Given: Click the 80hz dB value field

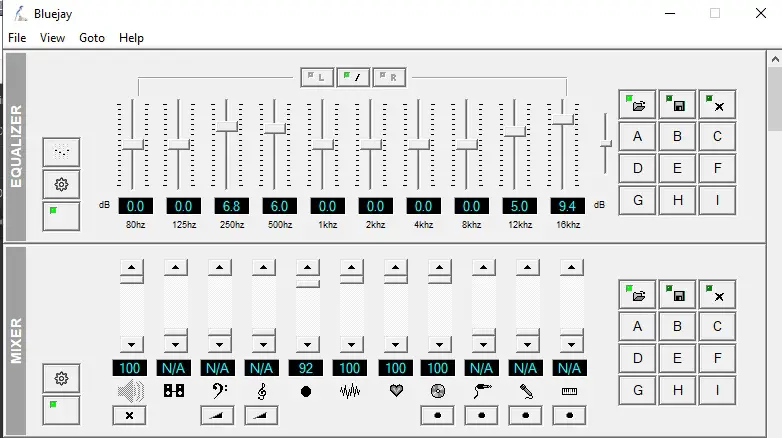Looking at the screenshot, I should coord(135,206).
